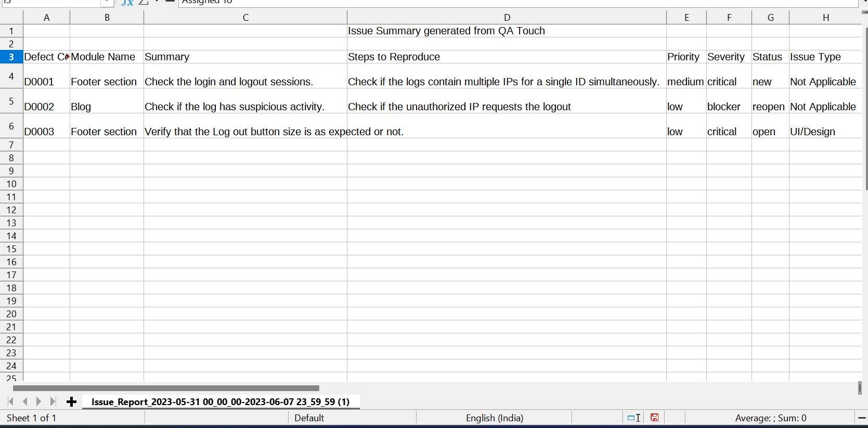This screenshot has height=428, width=868.
Task: Add a new sheet with plus icon
Action: coord(72,401)
